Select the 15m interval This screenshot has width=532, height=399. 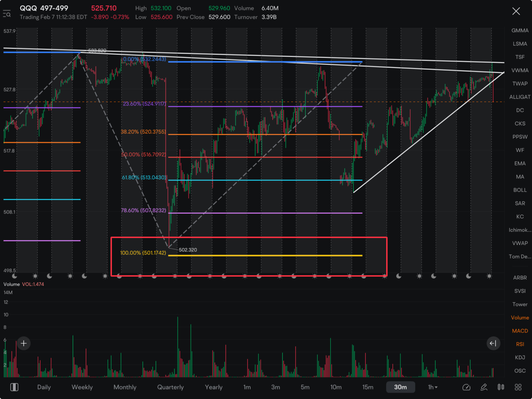(368, 387)
